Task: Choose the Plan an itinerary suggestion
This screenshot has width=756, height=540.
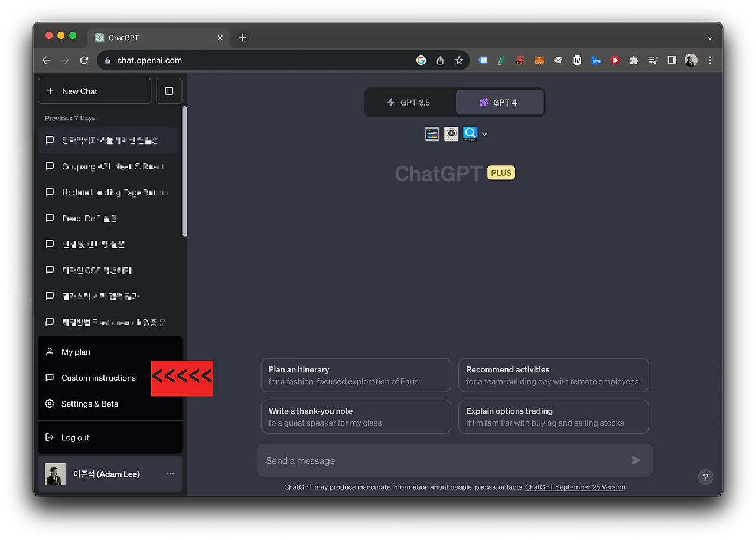Action: click(x=356, y=375)
